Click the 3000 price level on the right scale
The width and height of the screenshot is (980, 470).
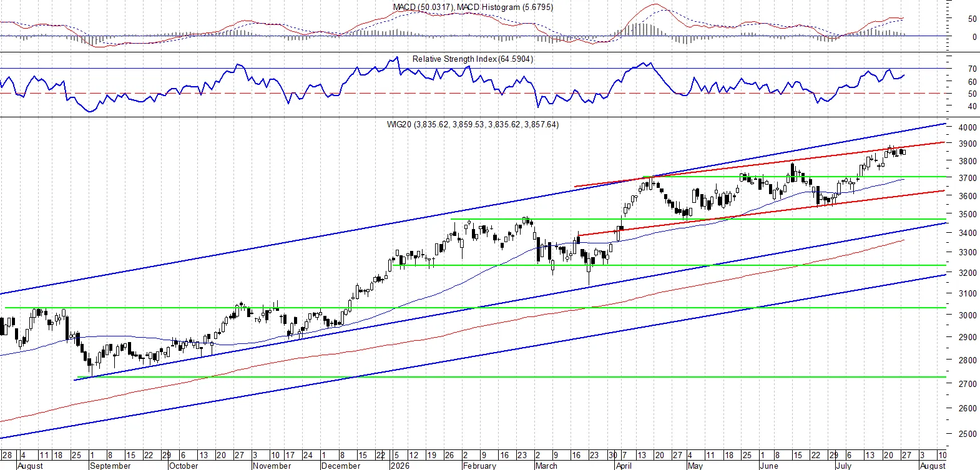[x=968, y=315]
